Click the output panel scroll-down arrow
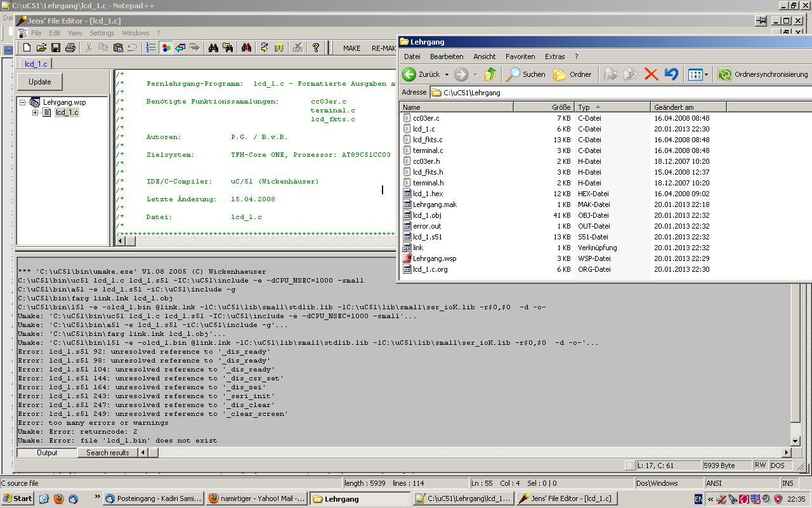Viewport: 812px width, 508px height. point(796,441)
